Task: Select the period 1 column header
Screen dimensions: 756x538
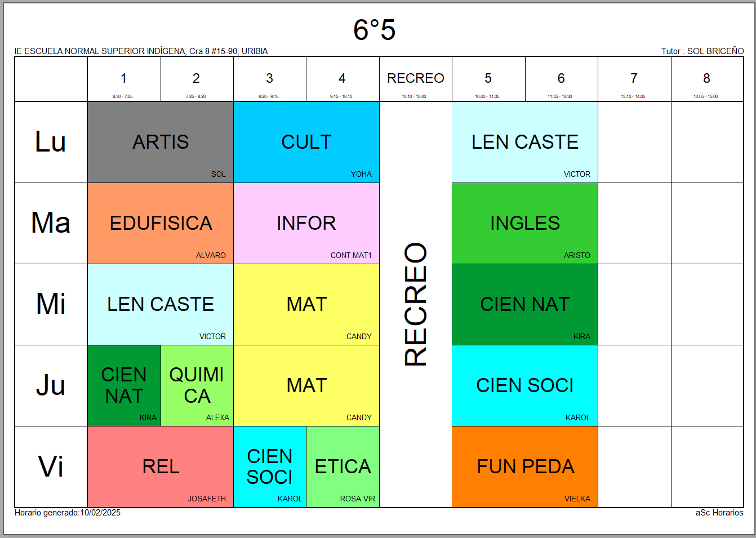Action: pyautogui.click(x=124, y=79)
